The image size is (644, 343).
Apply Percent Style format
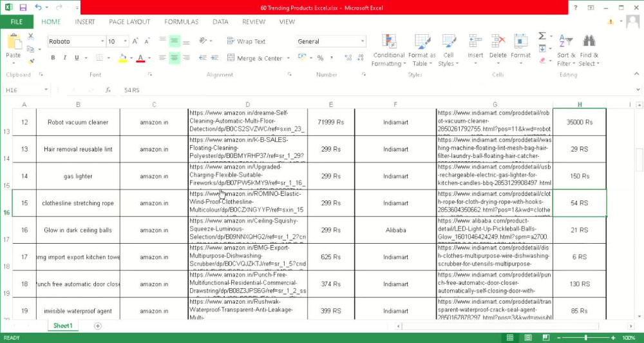click(x=320, y=58)
